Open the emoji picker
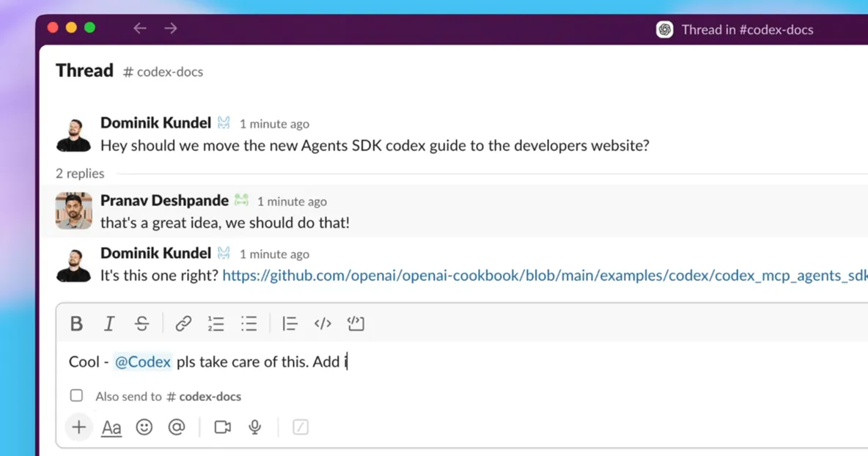868x456 pixels. click(144, 427)
